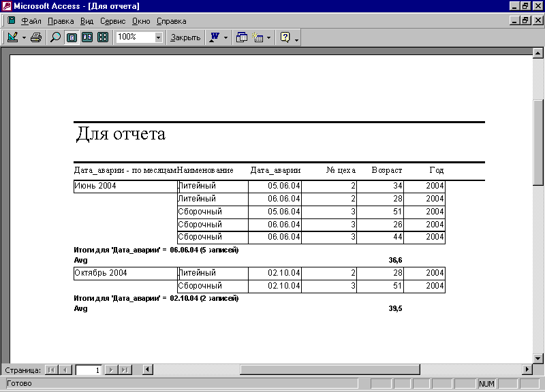Click the New Object icon

click(x=258, y=37)
